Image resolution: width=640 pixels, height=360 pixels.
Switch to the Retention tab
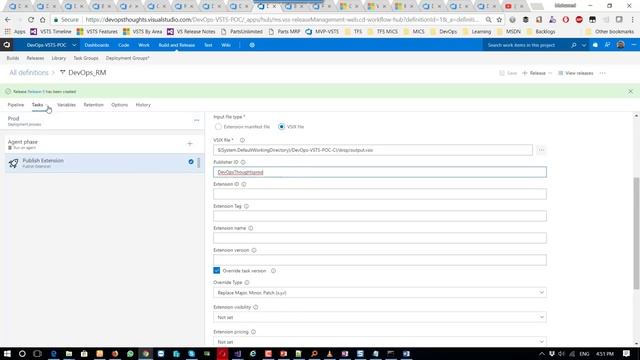pyautogui.click(x=93, y=105)
